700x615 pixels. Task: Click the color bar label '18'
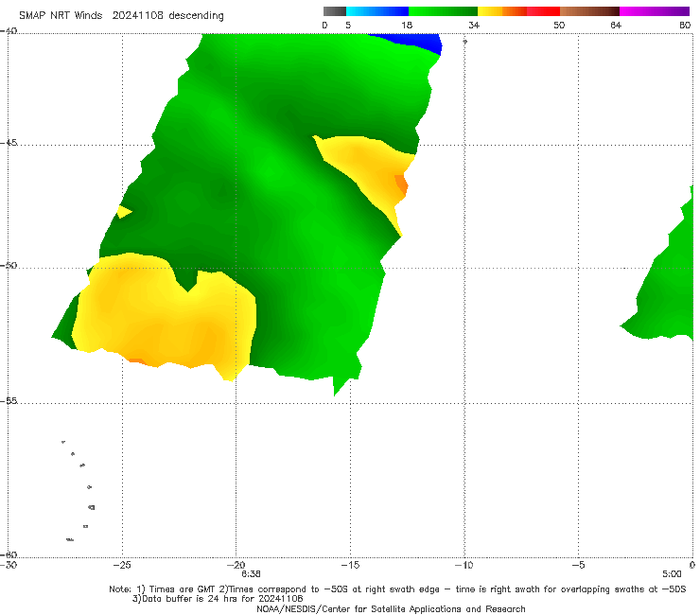point(407,25)
